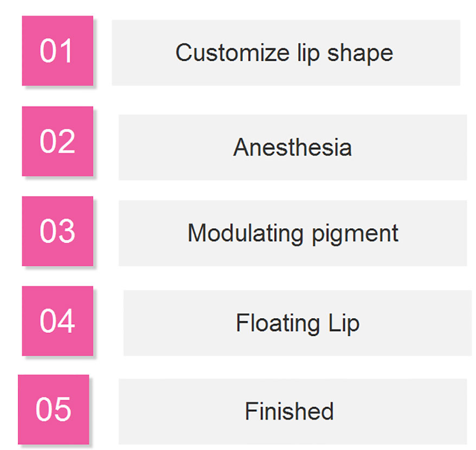
Task: Click the white numeral 03
Action: pos(57,231)
